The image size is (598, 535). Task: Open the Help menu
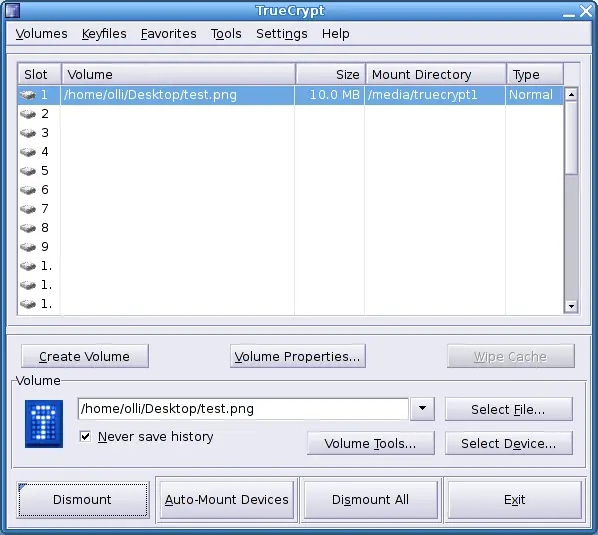click(335, 34)
